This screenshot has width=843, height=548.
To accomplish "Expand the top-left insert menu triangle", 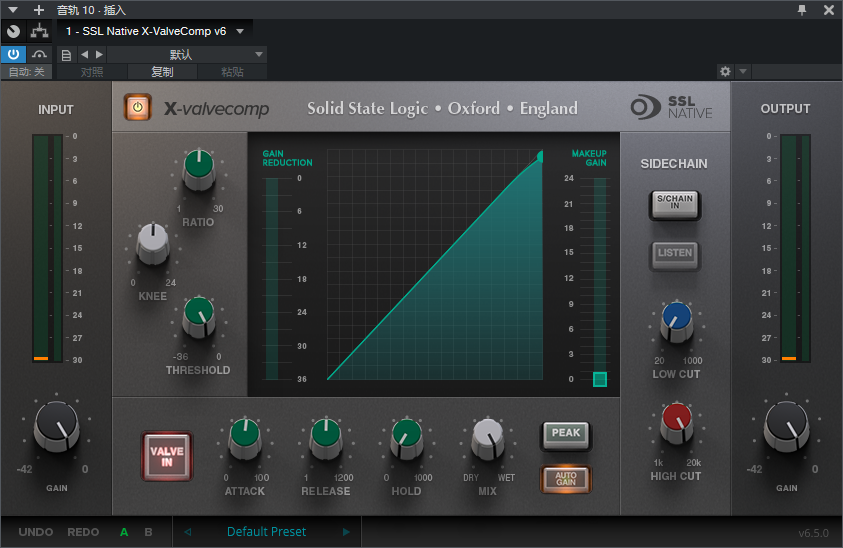I will (x=13, y=10).
